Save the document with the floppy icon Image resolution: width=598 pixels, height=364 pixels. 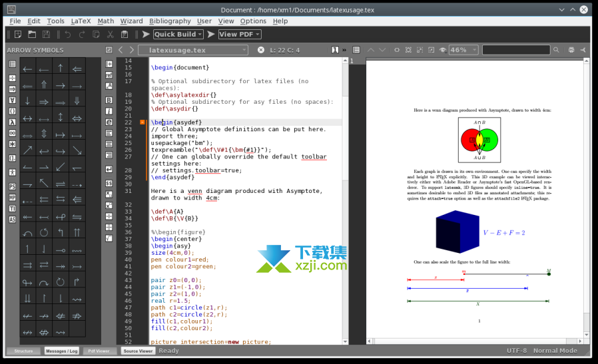(46, 35)
